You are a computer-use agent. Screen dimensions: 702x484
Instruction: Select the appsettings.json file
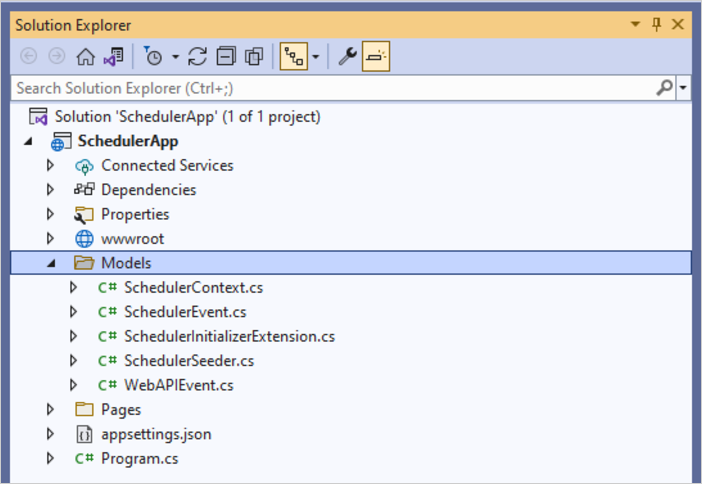point(156,434)
